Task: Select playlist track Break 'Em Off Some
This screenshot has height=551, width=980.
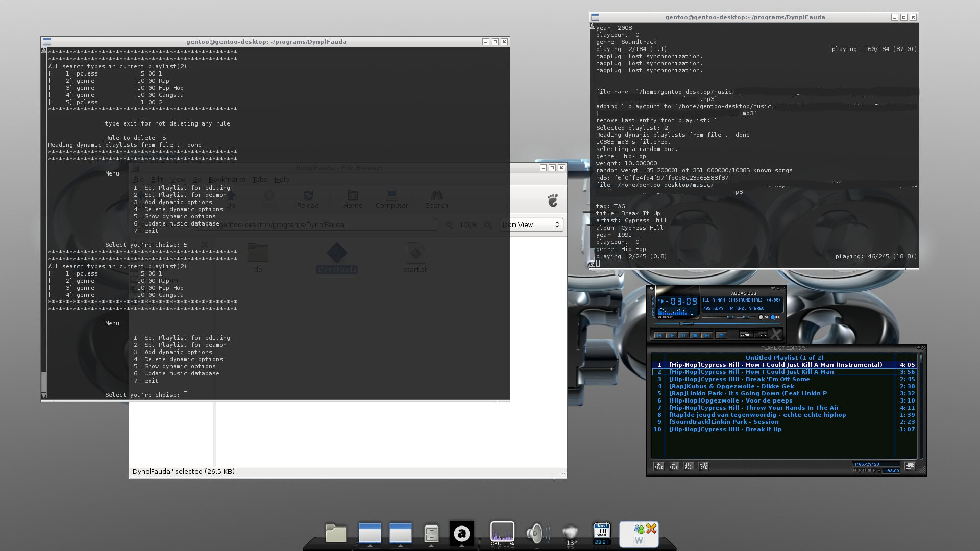Action: (x=785, y=379)
